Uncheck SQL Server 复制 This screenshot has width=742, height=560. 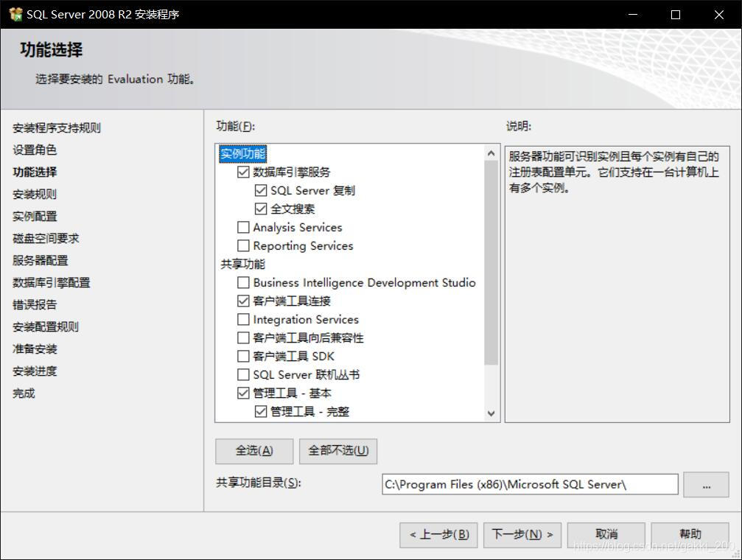(x=259, y=190)
